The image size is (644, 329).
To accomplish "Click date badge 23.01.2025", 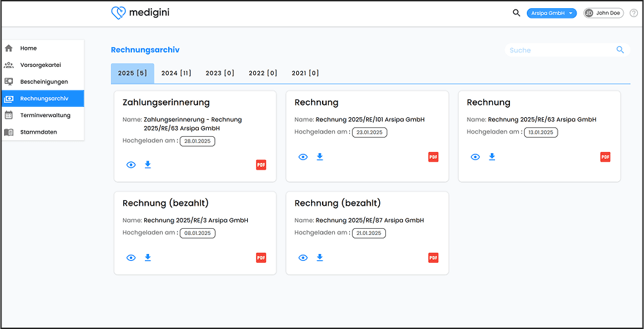I will pyautogui.click(x=370, y=133).
